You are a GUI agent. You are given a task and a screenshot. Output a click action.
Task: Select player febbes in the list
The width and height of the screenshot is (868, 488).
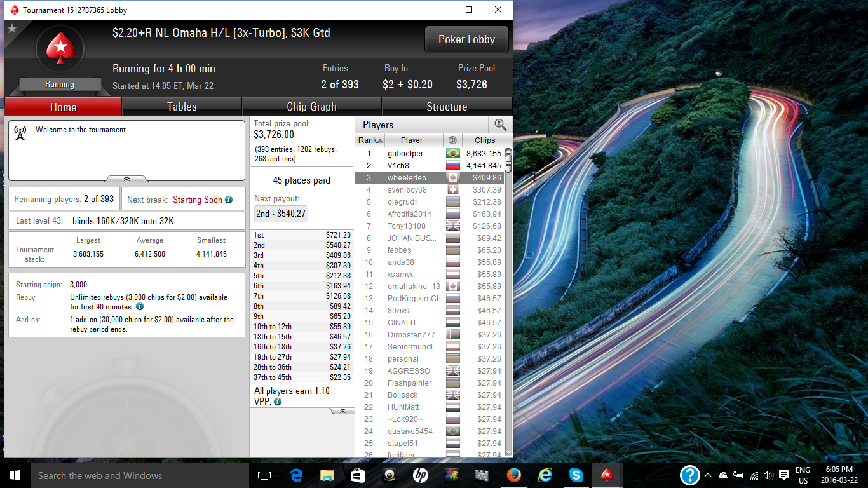pos(430,250)
